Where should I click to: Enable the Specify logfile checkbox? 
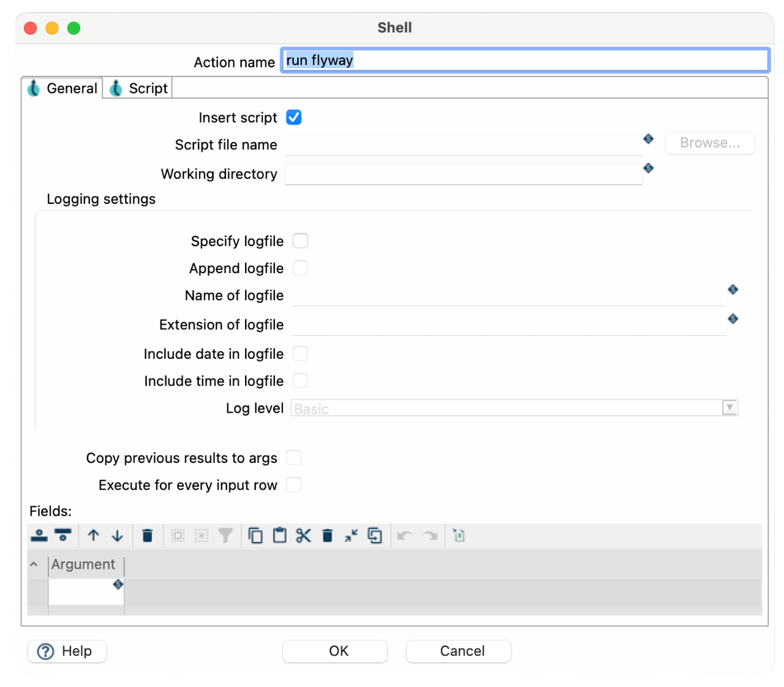click(x=300, y=241)
